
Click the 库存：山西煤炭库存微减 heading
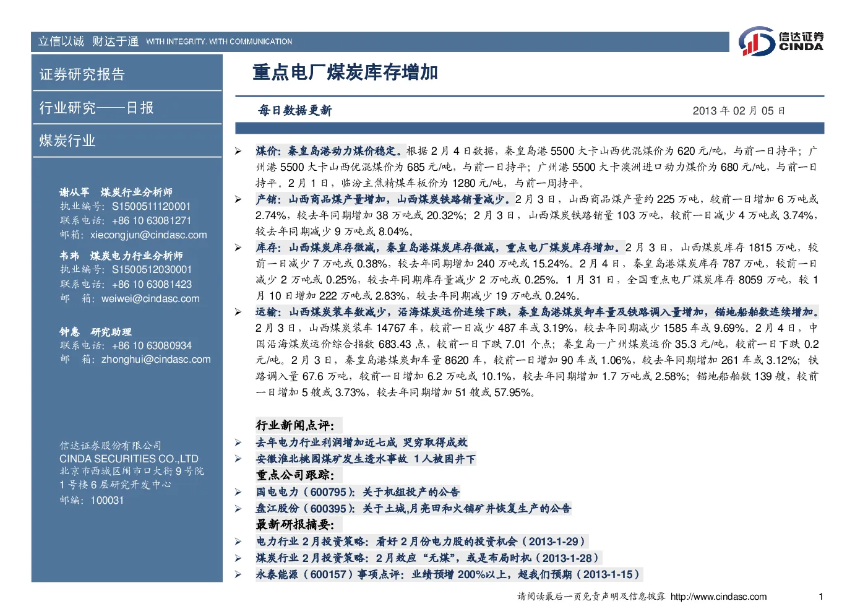pos(440,248)
